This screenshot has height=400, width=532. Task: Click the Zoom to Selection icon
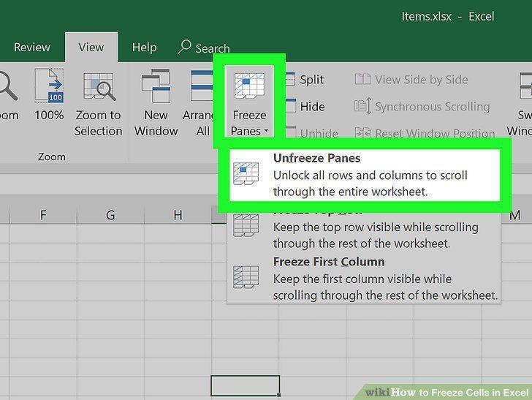click(99, 86)
